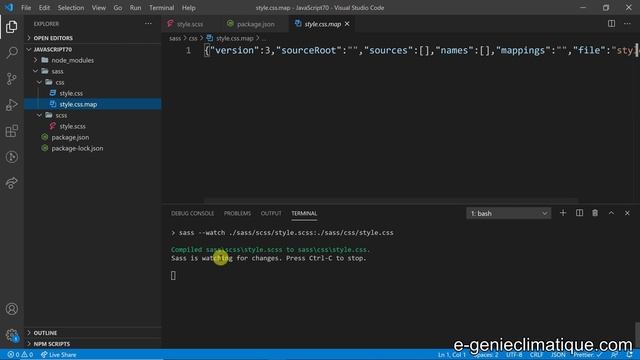Open the Help menu
This screenshot has height=360, width=640.
tap(189, 8)
